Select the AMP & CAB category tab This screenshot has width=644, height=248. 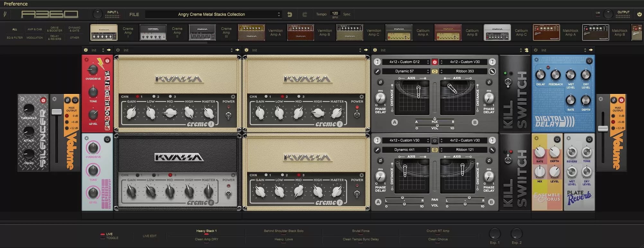[x=34, y=29]
